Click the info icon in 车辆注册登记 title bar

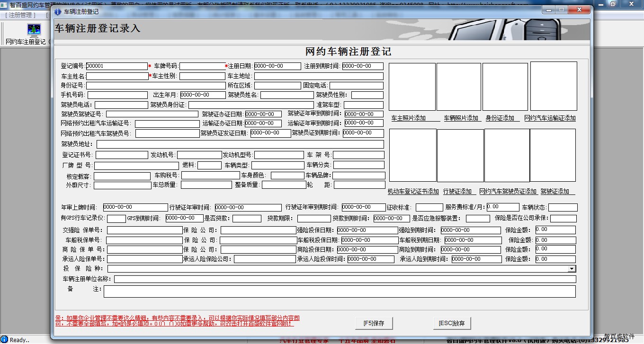pos(58,11)
